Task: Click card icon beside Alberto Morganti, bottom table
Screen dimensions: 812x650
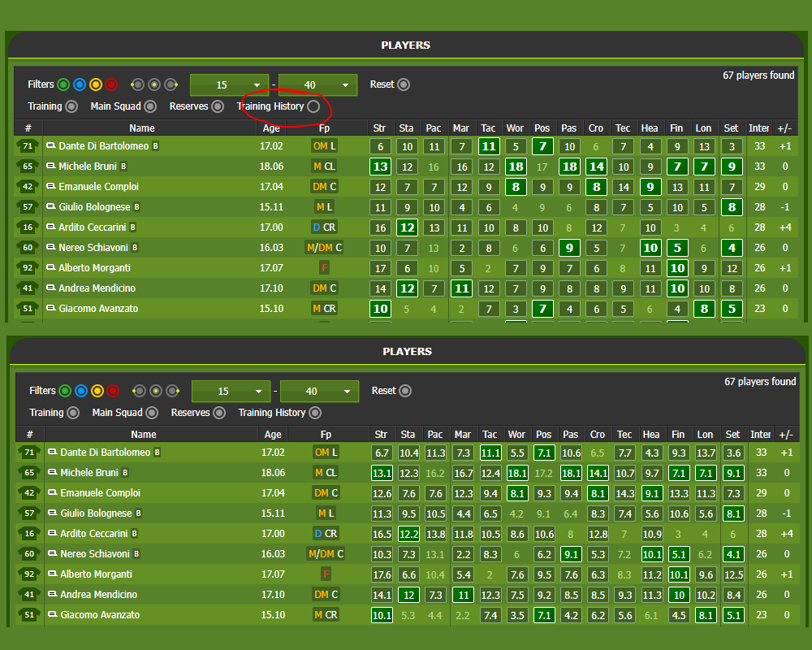Action: pos(53,574)
